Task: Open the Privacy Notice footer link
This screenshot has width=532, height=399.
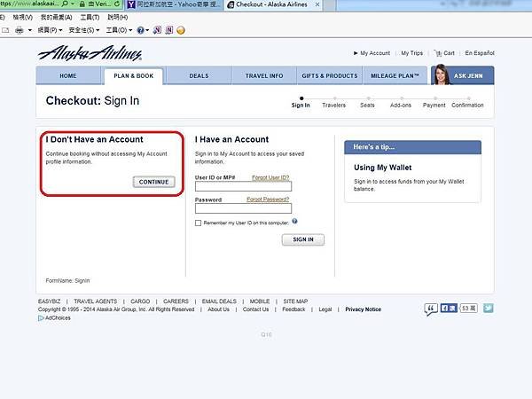Action: tap(363, 309)
